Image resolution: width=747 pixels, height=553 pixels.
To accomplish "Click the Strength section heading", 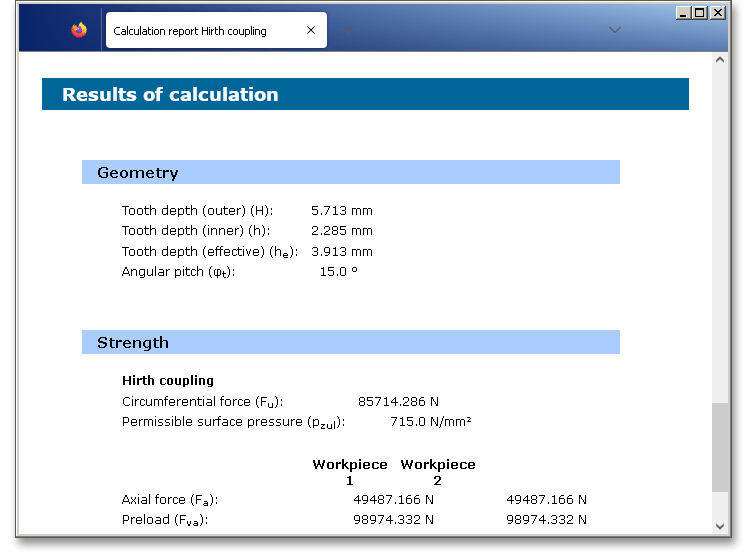I will point(133,343).
